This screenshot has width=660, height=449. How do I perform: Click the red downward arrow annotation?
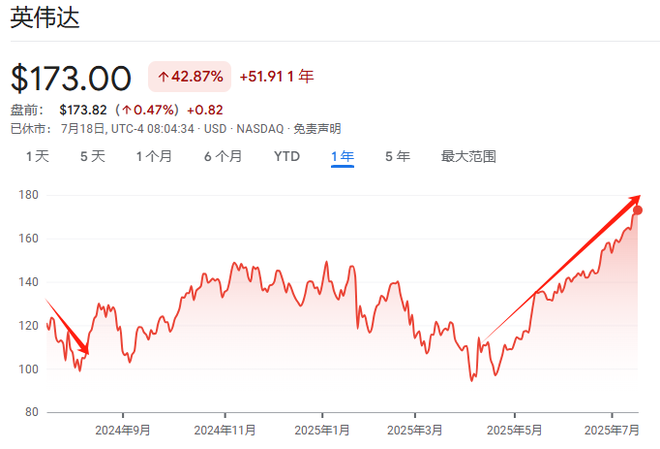pyautogui.click(x=68, y=328)
